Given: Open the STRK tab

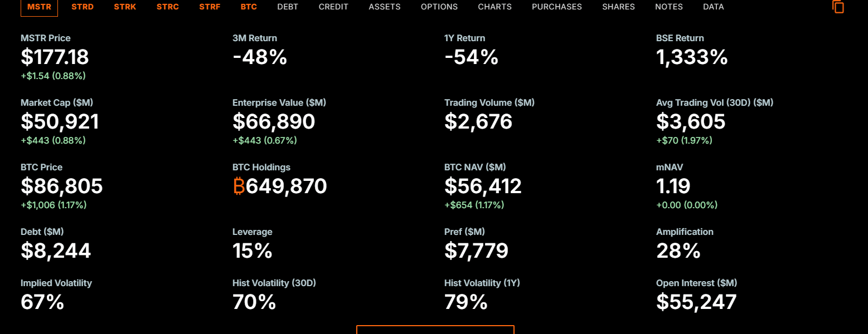Looking at the screenshot, I should 125,7.
